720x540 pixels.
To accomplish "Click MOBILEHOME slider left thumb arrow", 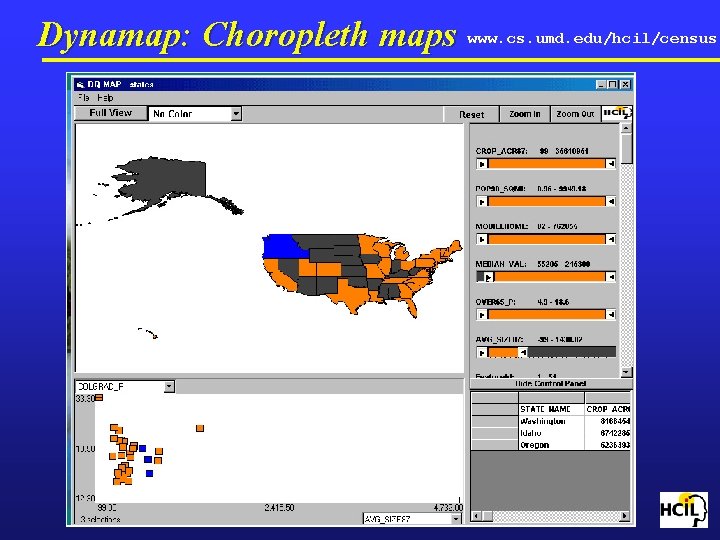I will click(x=482, y=239).
